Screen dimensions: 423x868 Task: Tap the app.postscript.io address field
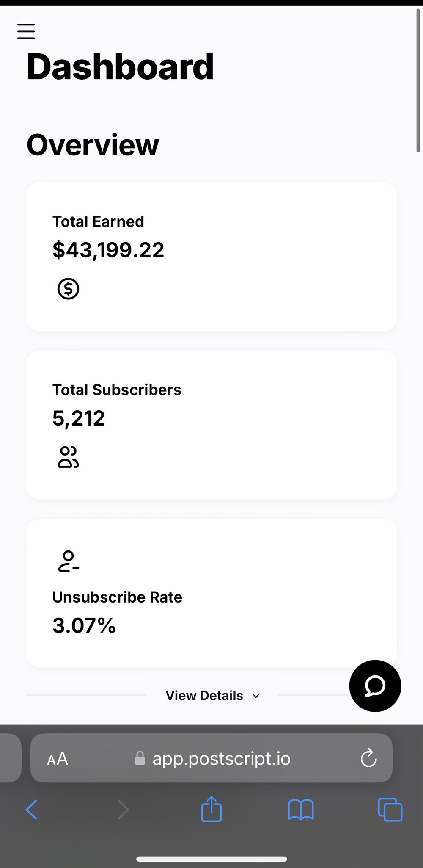(221, 758)
